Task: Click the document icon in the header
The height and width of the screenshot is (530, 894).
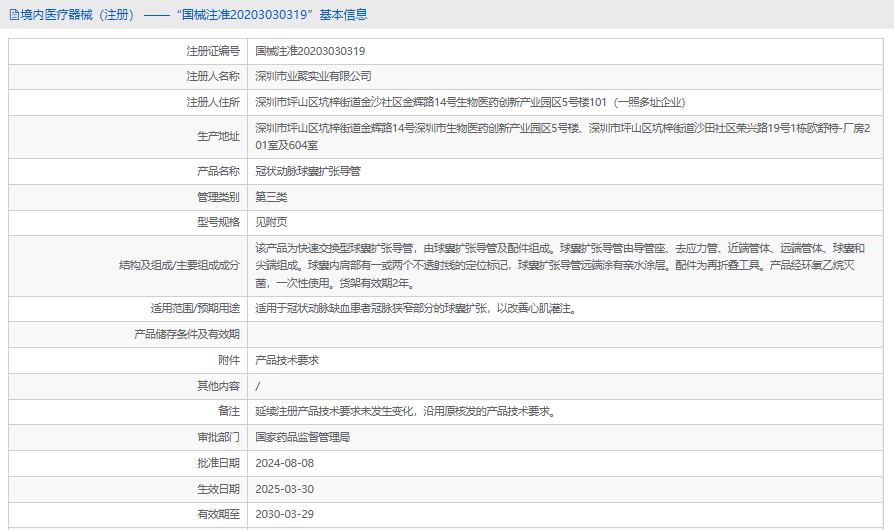Action: tap(14, 15)
